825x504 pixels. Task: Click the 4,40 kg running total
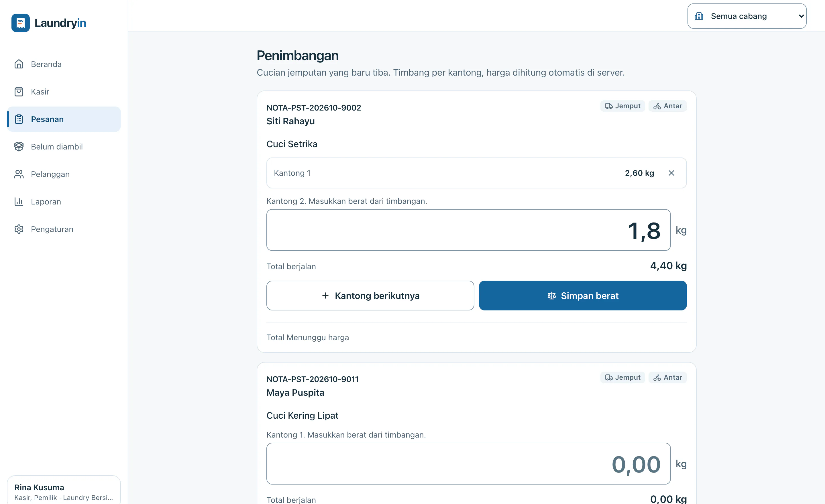coord(668,266)
